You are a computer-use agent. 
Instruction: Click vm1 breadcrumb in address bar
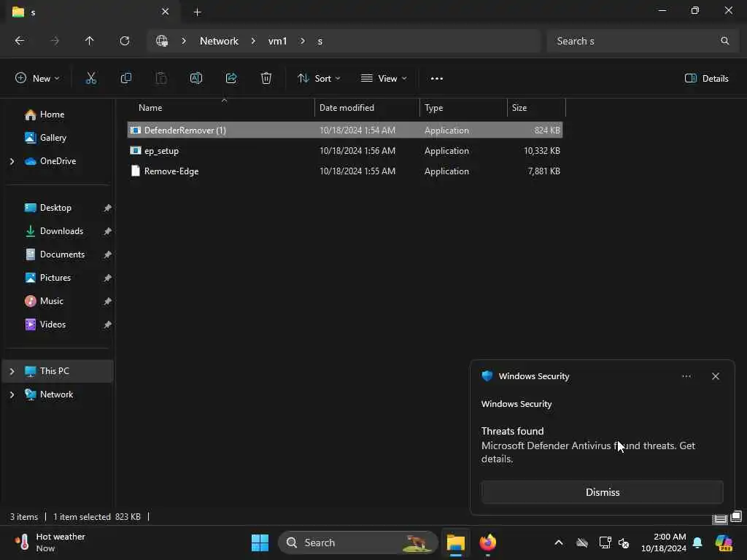277,41
